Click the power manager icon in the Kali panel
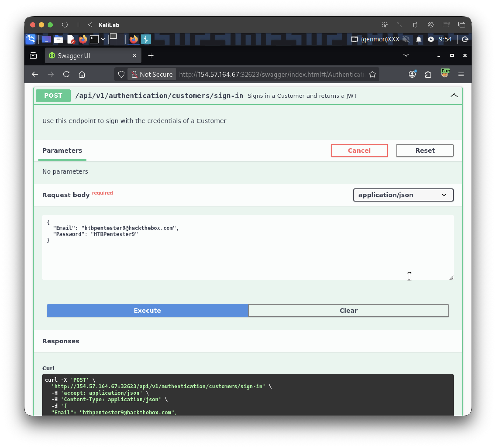This screenshot has height=448, width=496. [x=431, y=39]
